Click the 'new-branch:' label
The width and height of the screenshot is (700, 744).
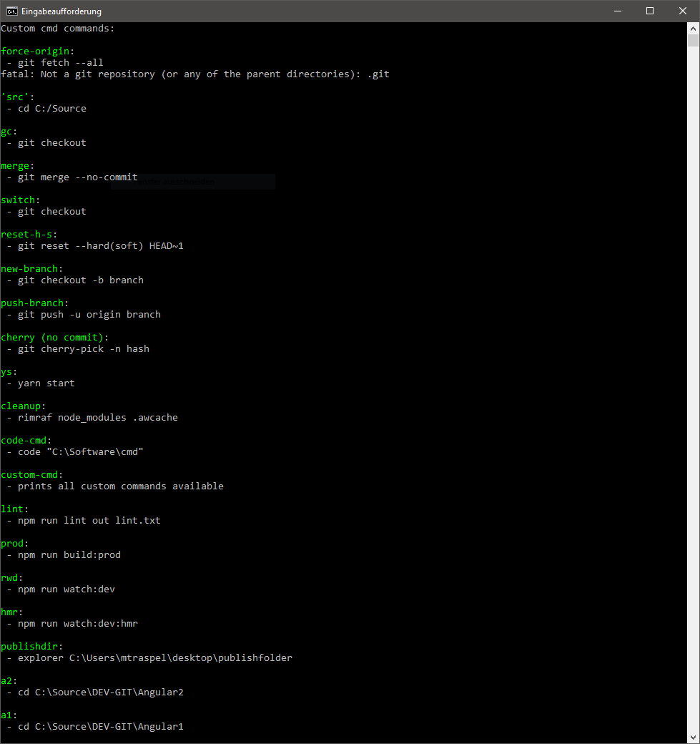click(31, 268)
